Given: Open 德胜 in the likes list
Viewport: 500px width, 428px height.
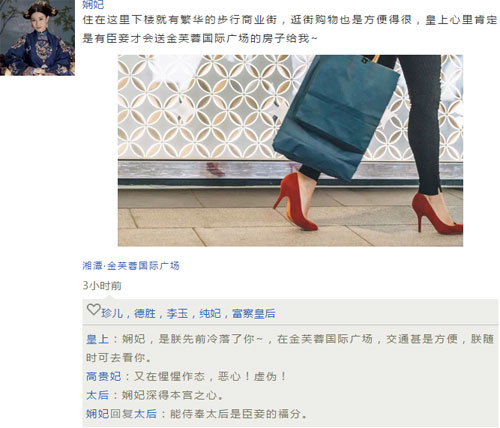Looking at the screenshot, I should tap(145, 314).
